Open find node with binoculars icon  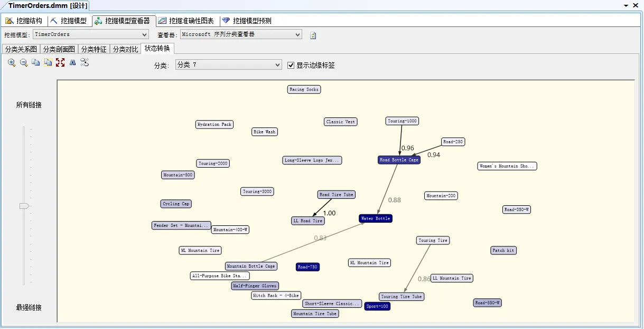(x=73, y=62)
